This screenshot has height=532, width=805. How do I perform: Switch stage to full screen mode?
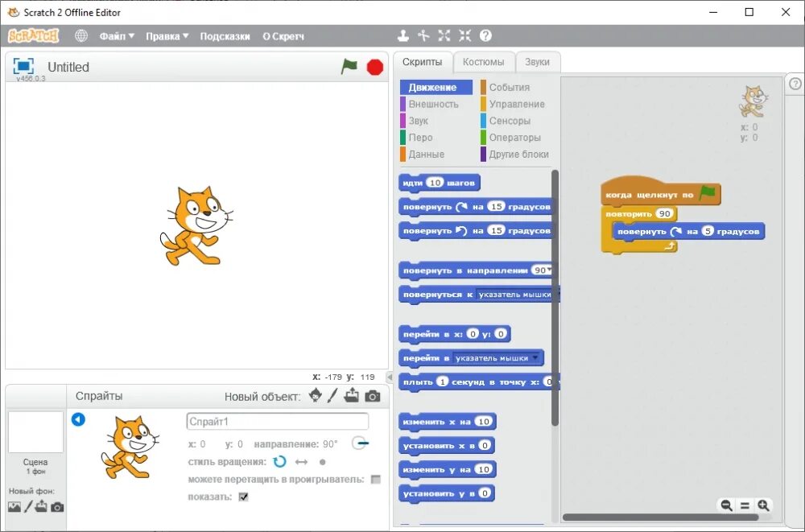(x=23, y=66)
